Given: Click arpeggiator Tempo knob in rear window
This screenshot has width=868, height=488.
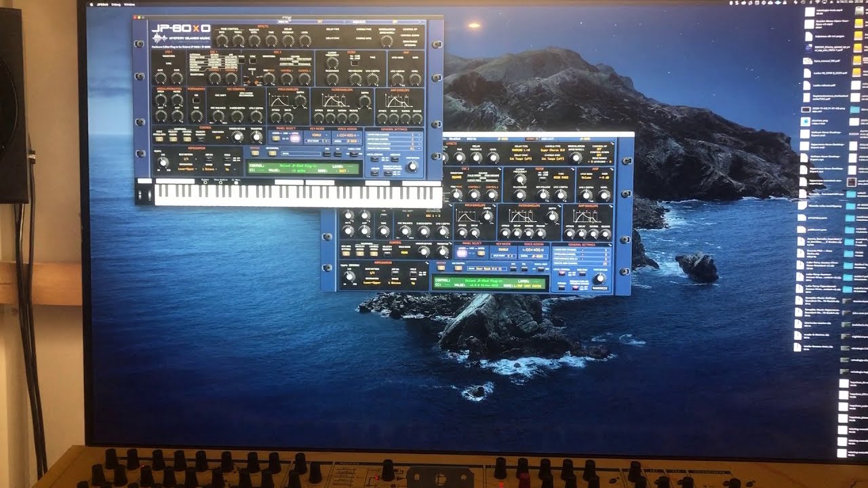Looking at the screenshot, I should tap(349, 277).
